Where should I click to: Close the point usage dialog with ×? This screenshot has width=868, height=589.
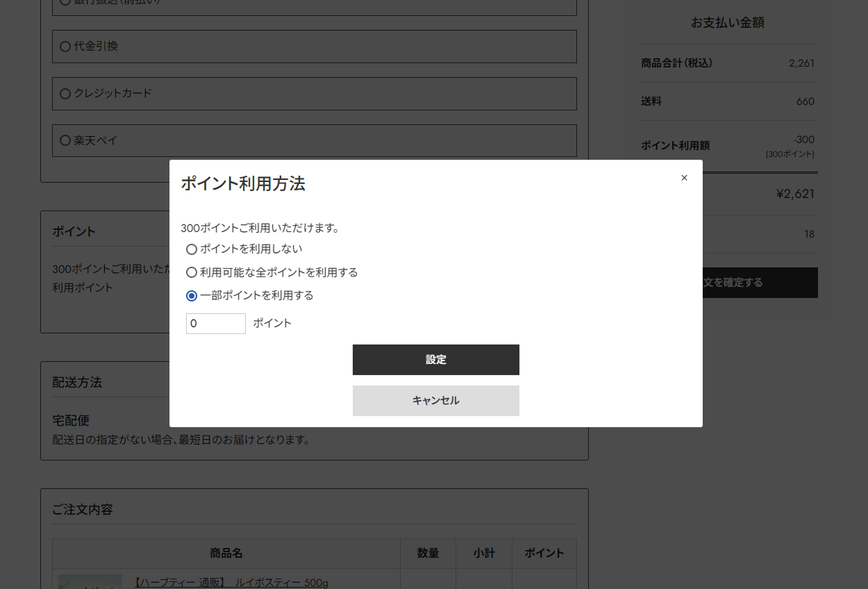coord(684,178)
